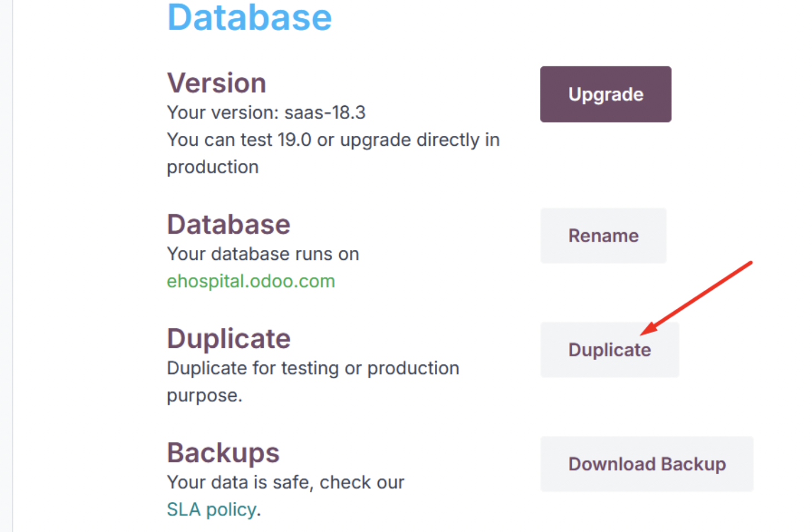Click the 'Your database runs on' text
The width and height of the screenshot is (812, 532).
point(263,254)
